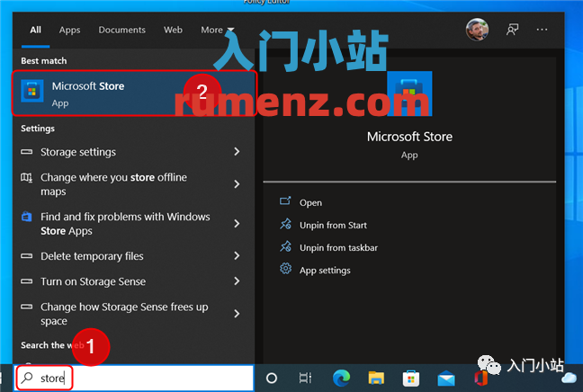The height and width of the screenshot is (392, 583).
Task: Switch to the Web tab
Action: pos(173,30)
